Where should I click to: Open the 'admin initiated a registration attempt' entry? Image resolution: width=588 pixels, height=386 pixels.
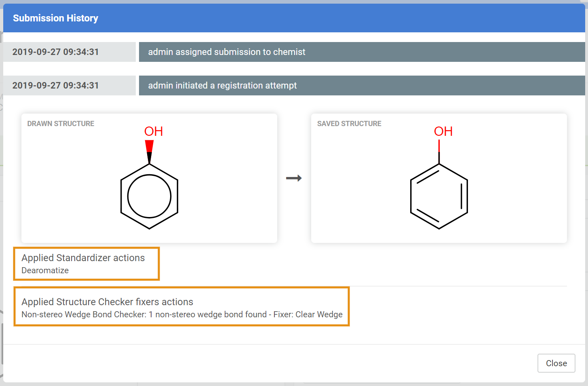click(222, 86)
